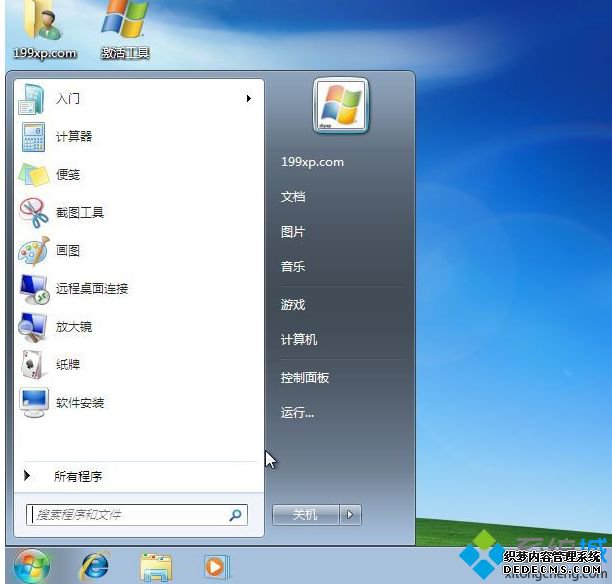Start the 纸牌 solitaire cards icon

click(32, 365)
